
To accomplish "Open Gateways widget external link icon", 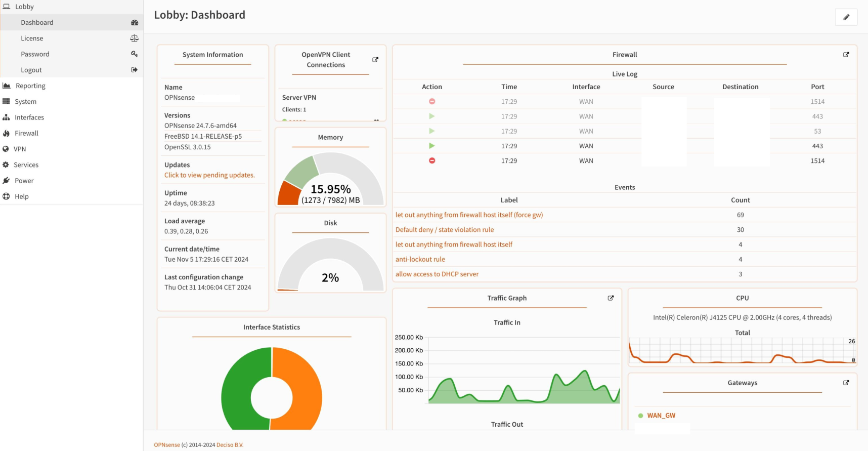I will click(x=846, y=383).
